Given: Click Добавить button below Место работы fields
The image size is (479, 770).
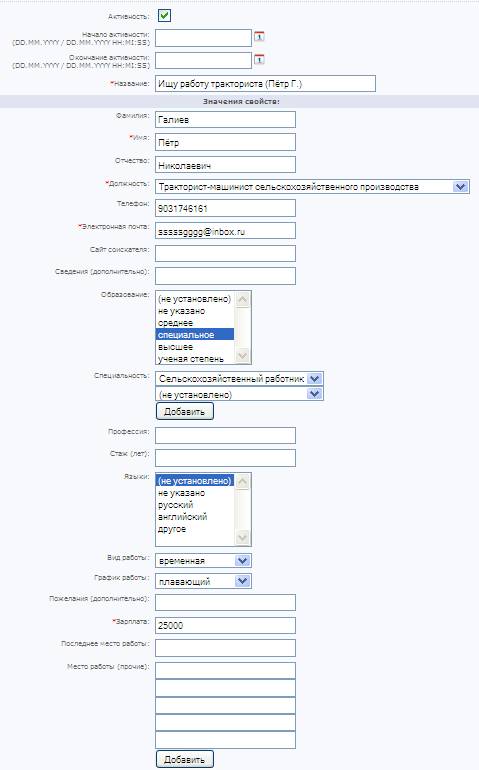Looking at the screenshot, I should pyautogui.click(x=185, y=759).
